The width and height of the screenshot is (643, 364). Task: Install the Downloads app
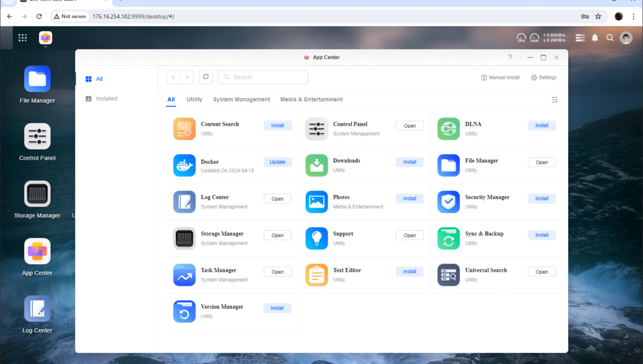[x=409, y=162]
